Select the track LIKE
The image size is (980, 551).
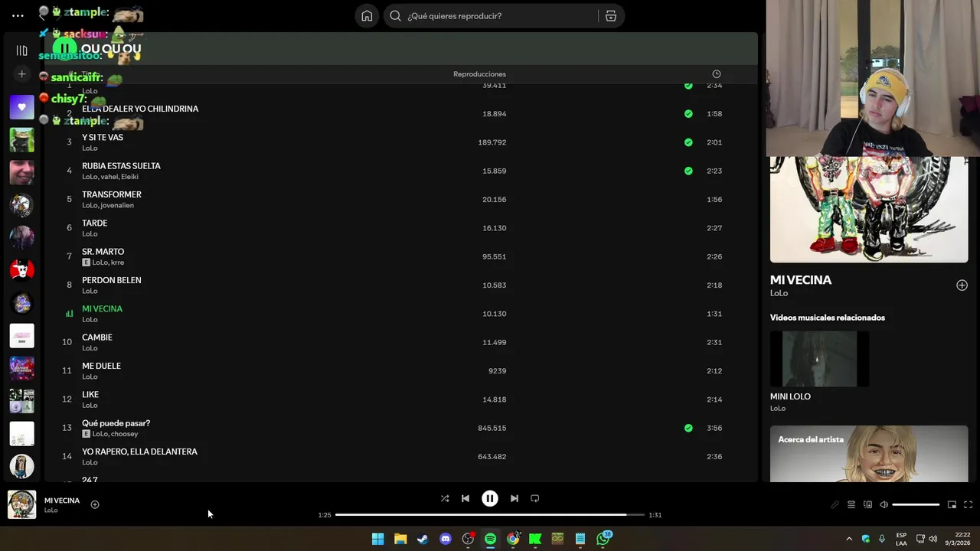(x=90, y=394)
